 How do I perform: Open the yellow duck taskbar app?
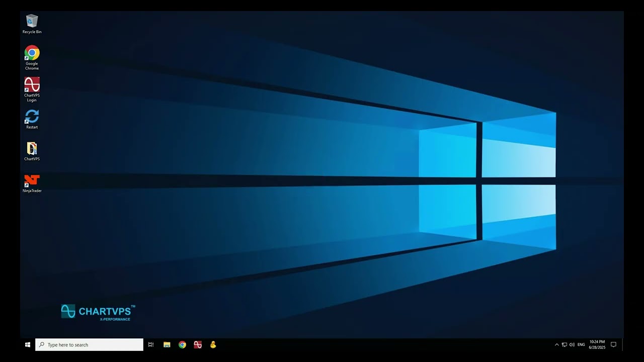(213, 345)
